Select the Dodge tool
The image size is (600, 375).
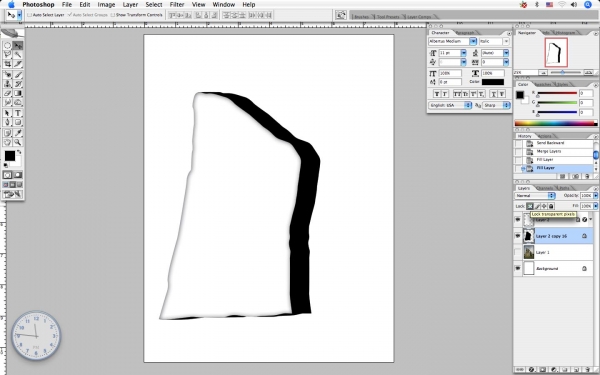[18, 102]
